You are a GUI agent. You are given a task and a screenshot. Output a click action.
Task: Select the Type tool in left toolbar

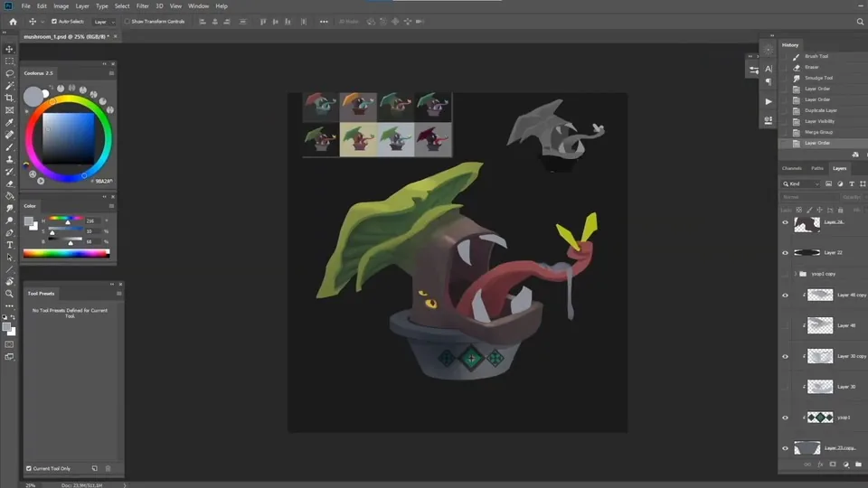(9, 245)
